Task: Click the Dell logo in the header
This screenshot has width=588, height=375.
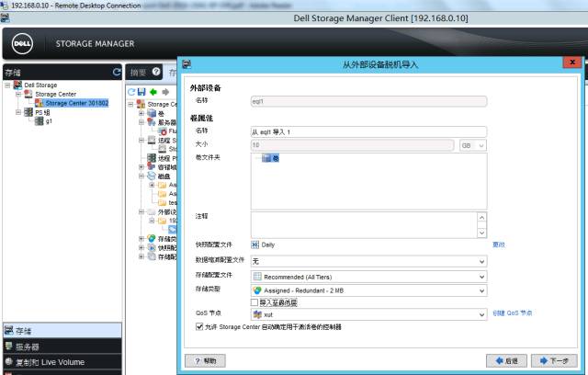Action: click(22, 43)
